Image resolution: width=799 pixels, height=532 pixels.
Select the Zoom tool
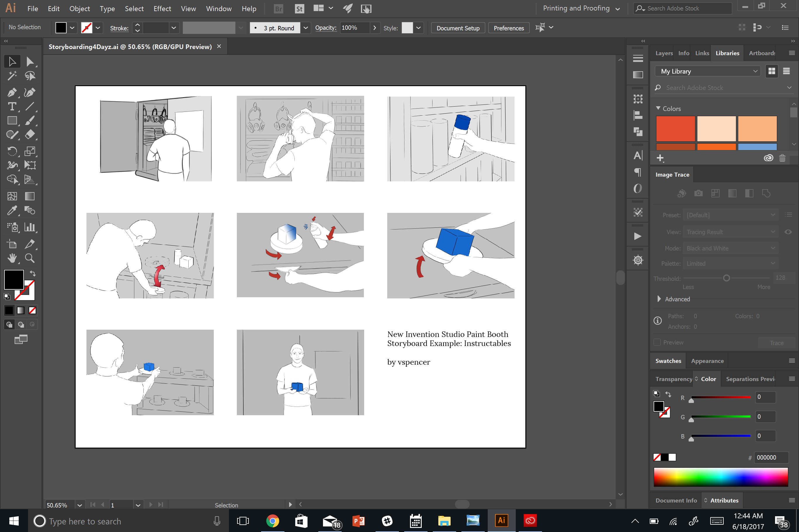pos(30,258)
